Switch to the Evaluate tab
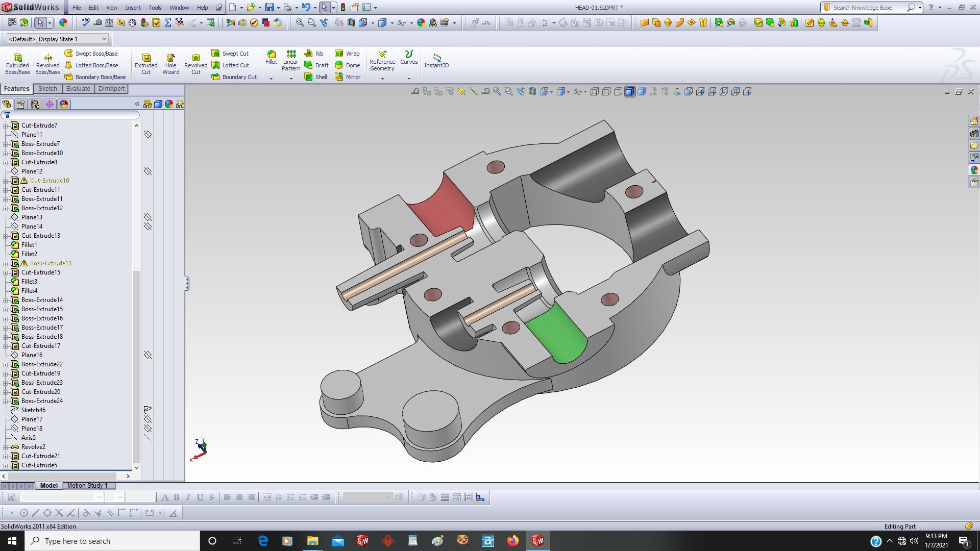This screenshot has height=551, width=980. point(78,89)
